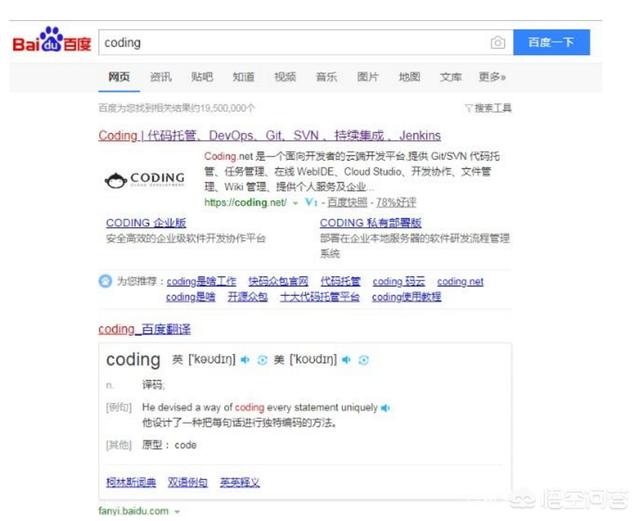
Task: Play the American pronunciation speaker icon
Action: 347,360
